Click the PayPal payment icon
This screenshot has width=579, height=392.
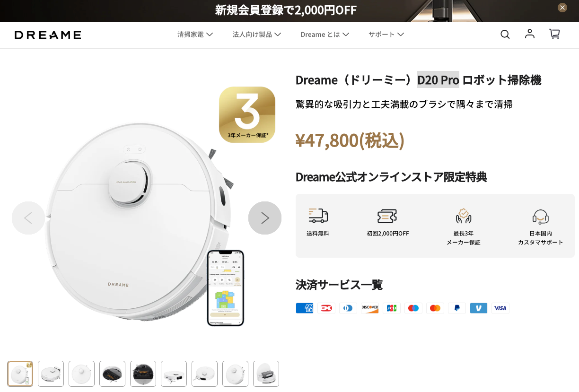457,308
